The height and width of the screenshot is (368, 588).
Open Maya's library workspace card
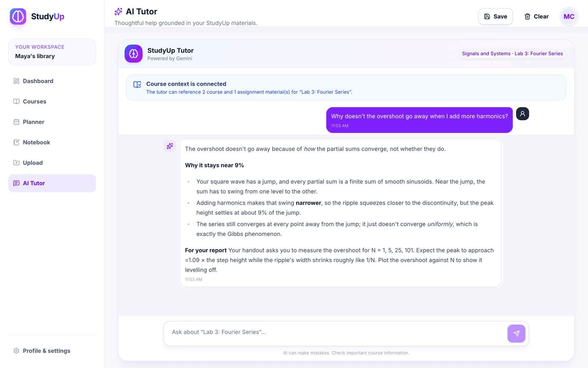(52, 52)
